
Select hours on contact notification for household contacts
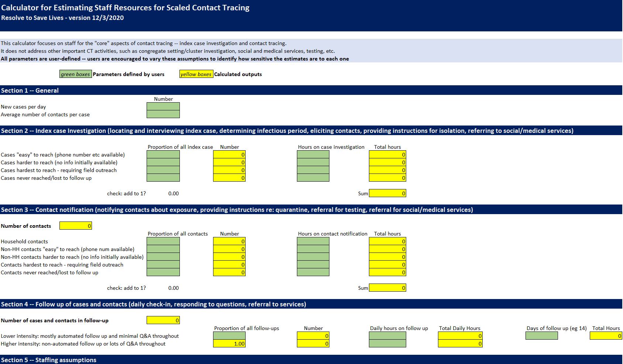pos(312,241)
